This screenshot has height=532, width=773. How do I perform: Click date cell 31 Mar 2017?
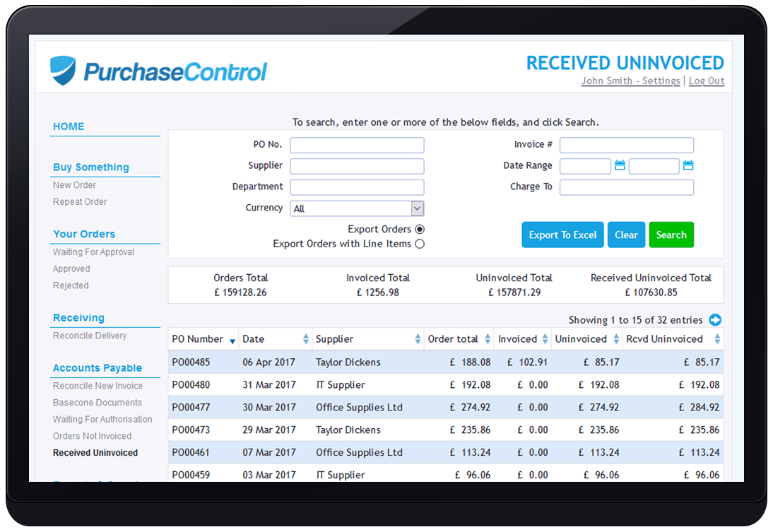coord(269,385)
